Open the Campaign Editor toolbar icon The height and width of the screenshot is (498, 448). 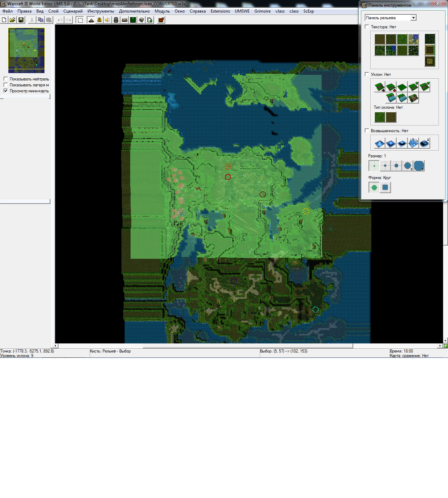[x=125, y=20]
